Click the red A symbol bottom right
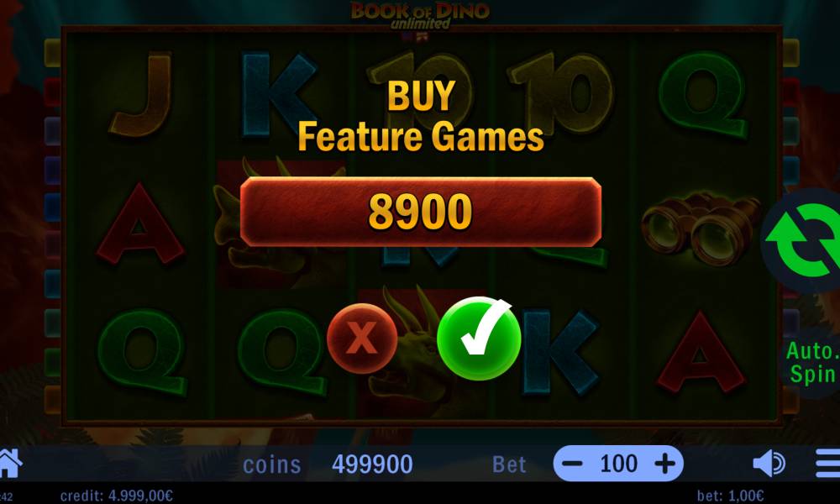Screen dimensions: 840x504 click(x=701, y=351)
